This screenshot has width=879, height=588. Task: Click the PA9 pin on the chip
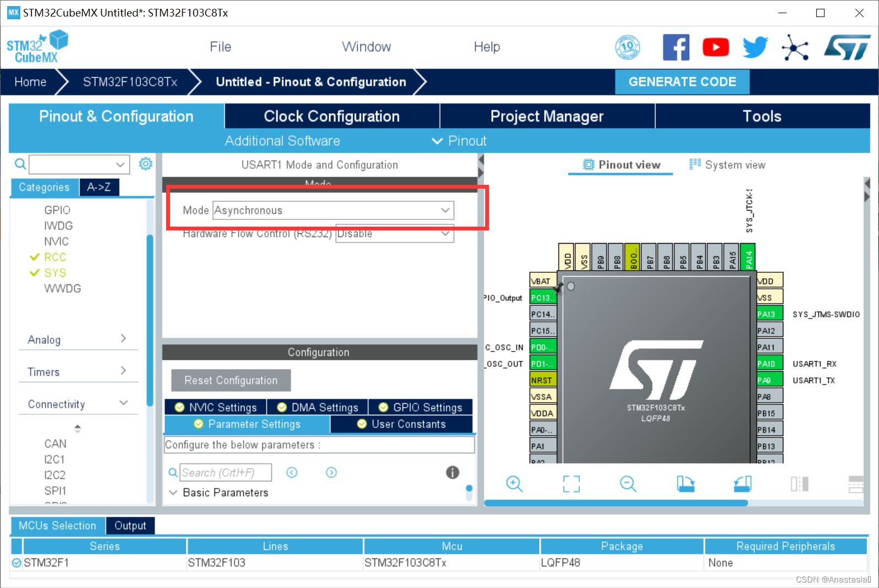770,380
